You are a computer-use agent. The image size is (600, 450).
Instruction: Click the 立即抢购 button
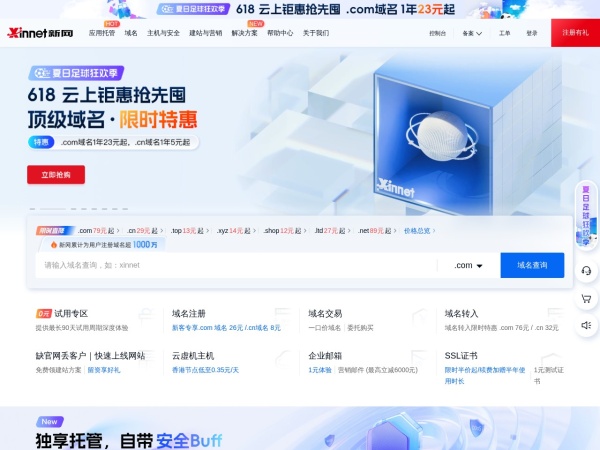56,175
